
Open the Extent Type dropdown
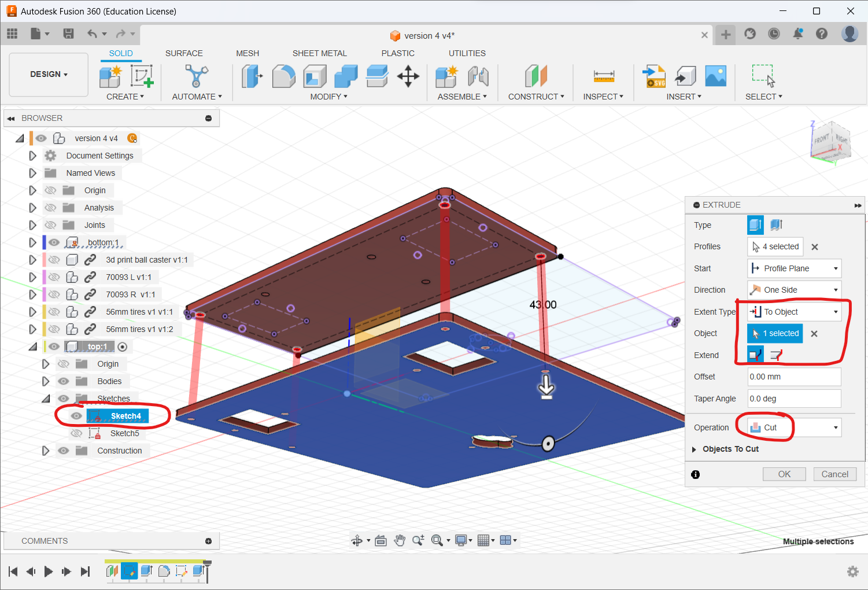click(x=794, y=312)
